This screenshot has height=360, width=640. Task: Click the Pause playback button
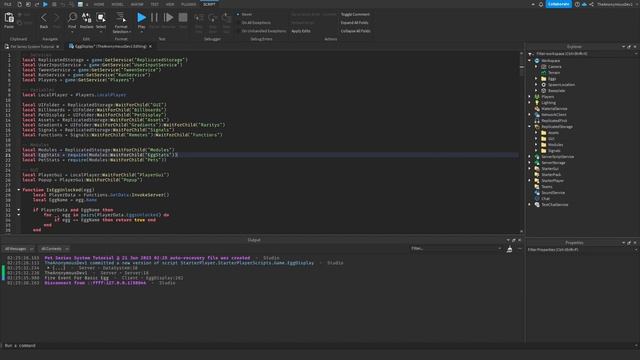click(154, 17)
